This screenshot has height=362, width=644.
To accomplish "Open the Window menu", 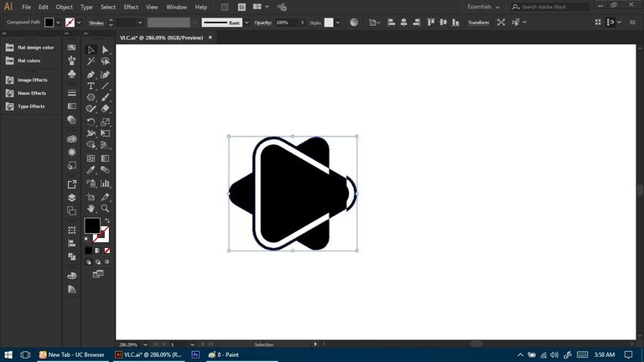I will coord(177,7).
